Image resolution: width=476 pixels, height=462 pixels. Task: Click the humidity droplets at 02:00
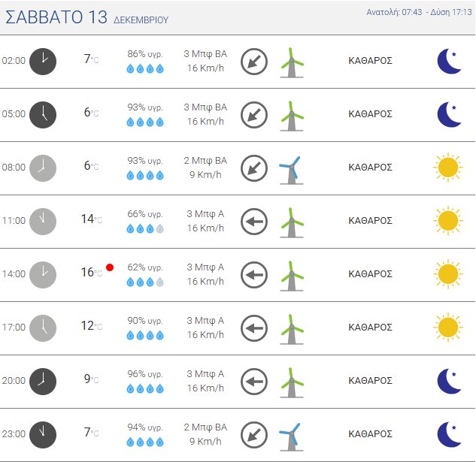pyautogui.click(x=145, y=68)
